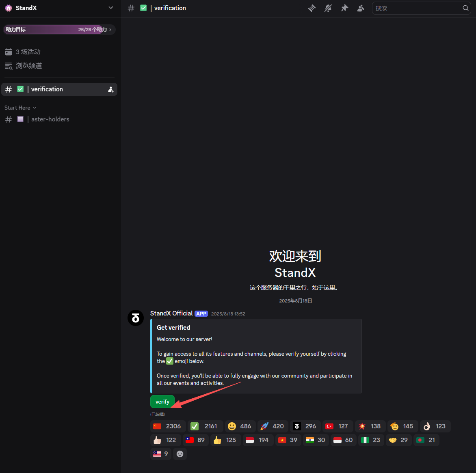Click the search magnifier icon in the search box
Screen dimensions: 476x473
[465, 8]
